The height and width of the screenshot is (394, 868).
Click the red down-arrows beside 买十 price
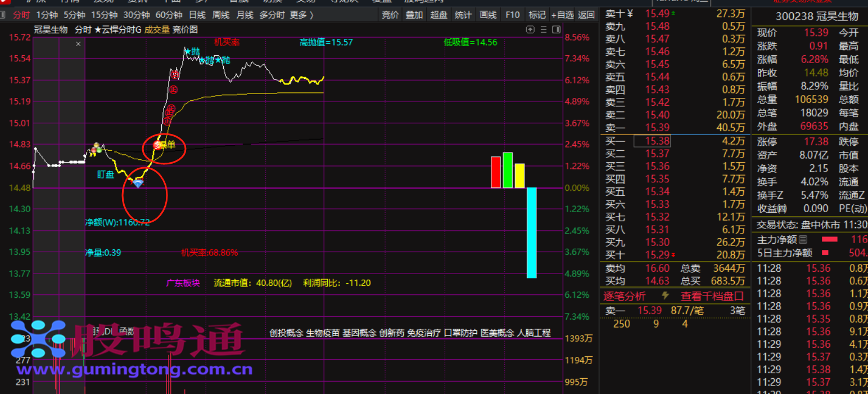pyautogui.click(x=673, y=255)
